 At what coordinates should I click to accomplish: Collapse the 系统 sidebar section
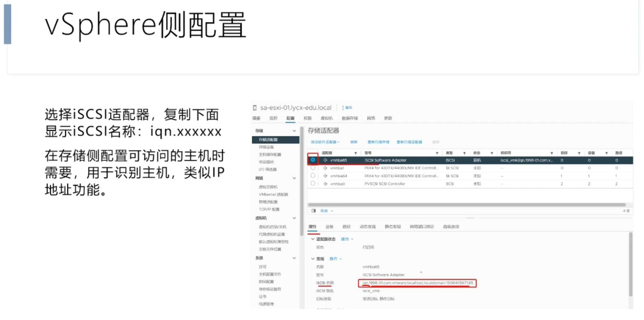click(x=294, y=258)
